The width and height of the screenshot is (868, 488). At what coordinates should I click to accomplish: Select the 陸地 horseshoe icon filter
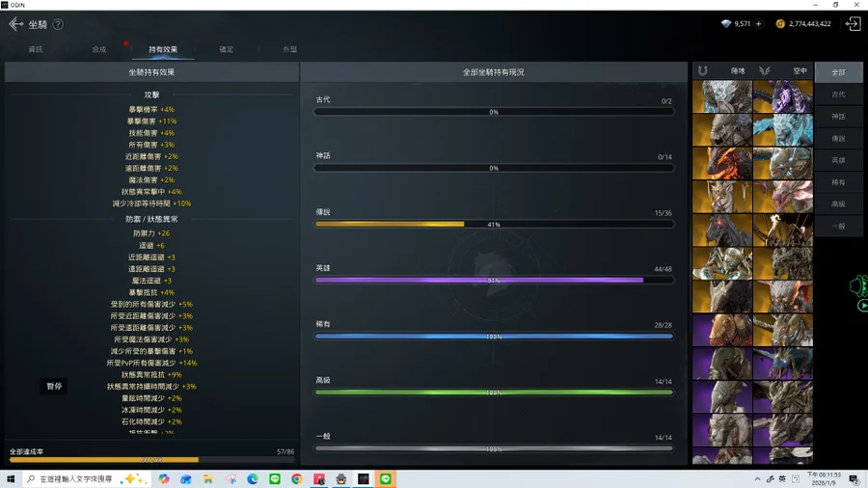coord(703,71)
